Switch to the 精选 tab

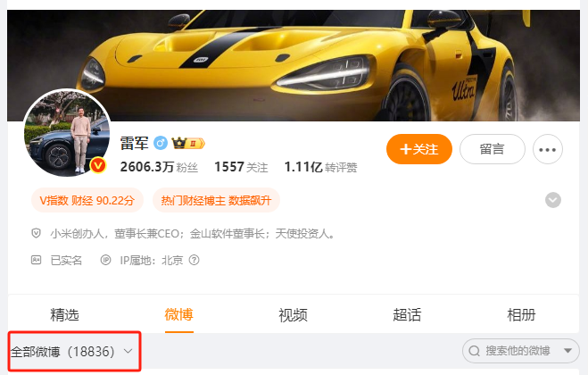point(64,314)
